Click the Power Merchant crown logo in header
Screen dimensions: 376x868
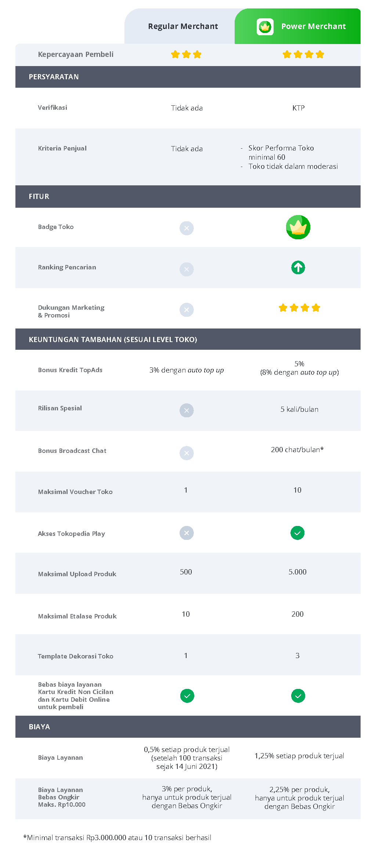click(265, 27)
